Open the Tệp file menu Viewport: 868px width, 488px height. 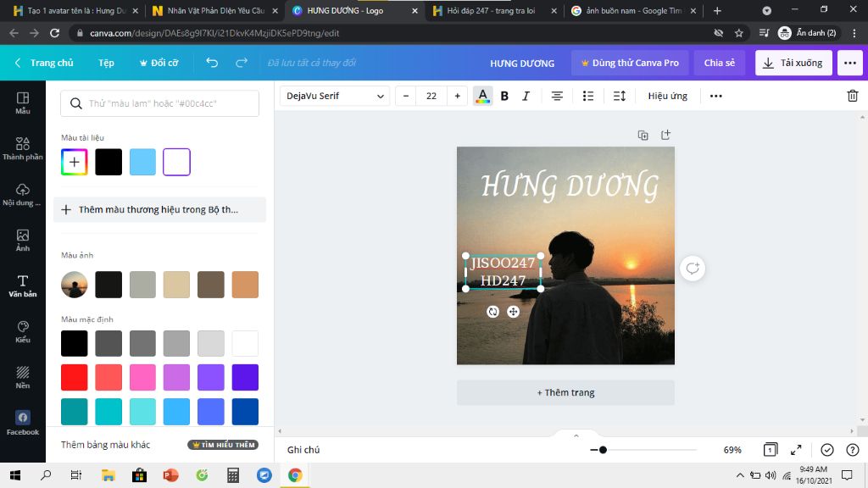click(106, 63)
